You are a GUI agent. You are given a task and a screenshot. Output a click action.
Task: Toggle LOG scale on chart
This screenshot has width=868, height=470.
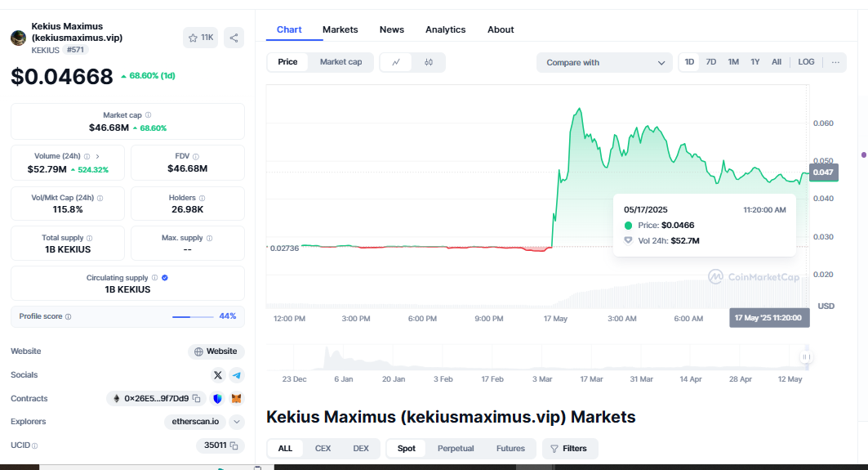(x=806, y=62)
